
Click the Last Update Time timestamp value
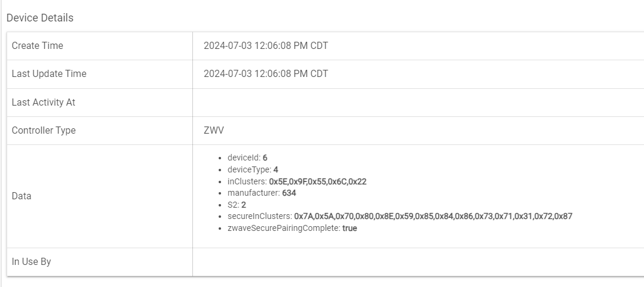click(266, 74)
